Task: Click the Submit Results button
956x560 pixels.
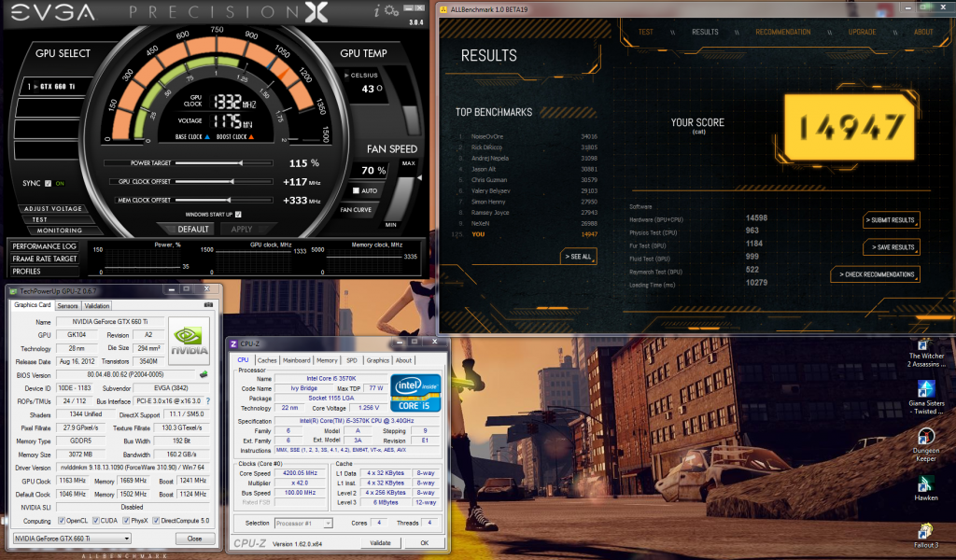Action: tap(891, 220)
